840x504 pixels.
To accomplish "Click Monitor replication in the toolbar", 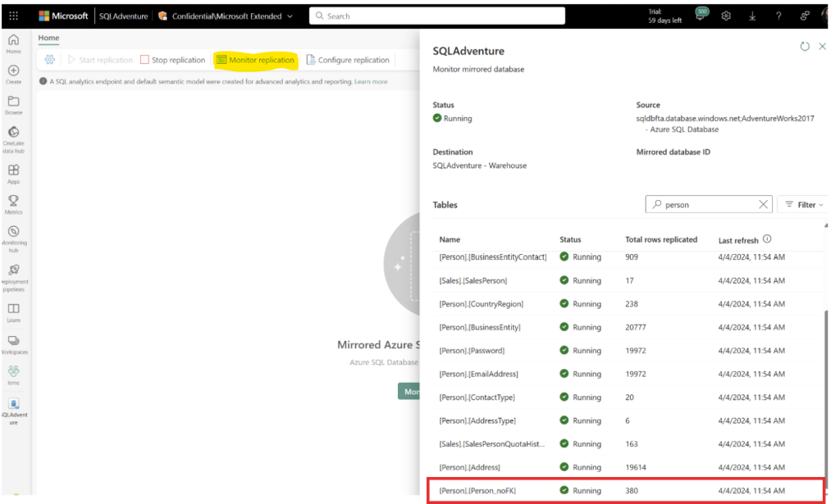I will click(256, 60).
